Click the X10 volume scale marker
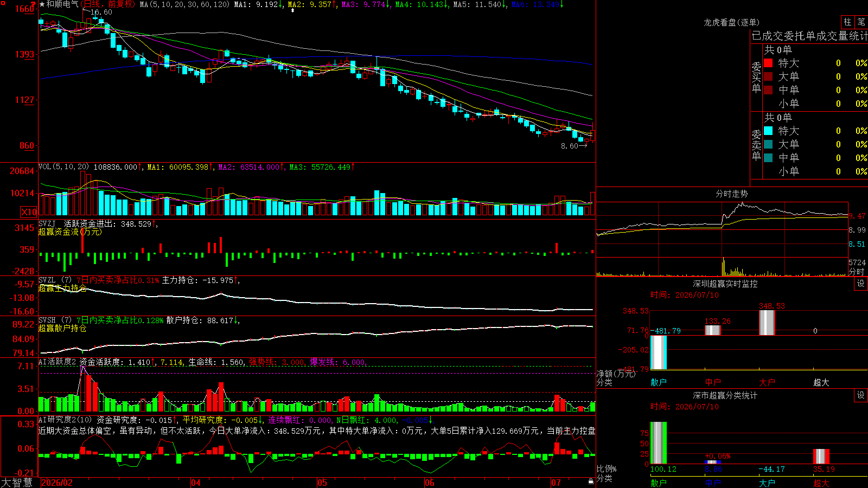 (x=29, y=212)
